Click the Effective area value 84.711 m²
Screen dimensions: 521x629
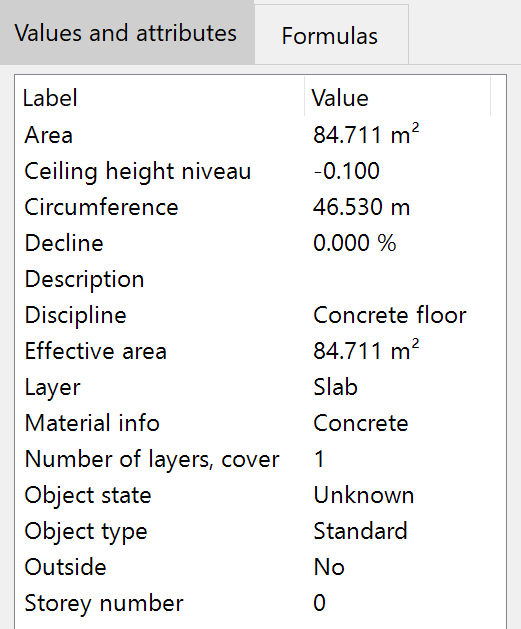366,350
